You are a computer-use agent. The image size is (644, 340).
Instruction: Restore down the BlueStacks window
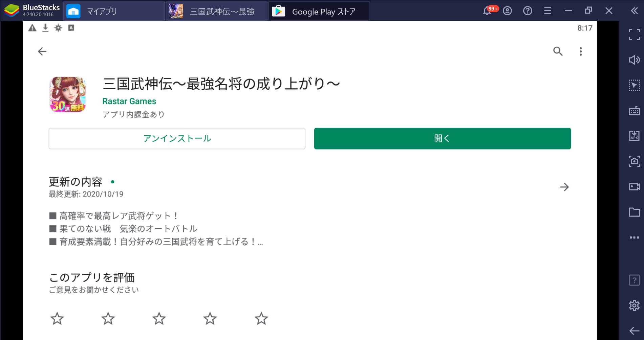(588, 11)
